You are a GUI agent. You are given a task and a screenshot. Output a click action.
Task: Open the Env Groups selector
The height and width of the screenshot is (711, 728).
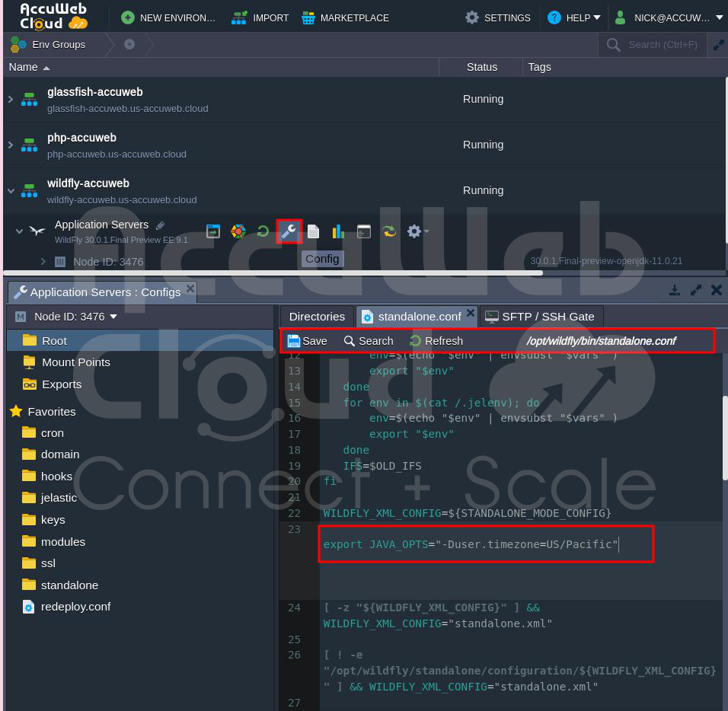click(x=57, y=44)
